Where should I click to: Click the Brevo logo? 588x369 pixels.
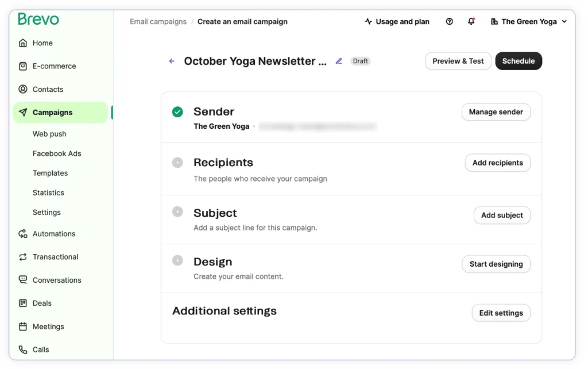click(38, 19)
